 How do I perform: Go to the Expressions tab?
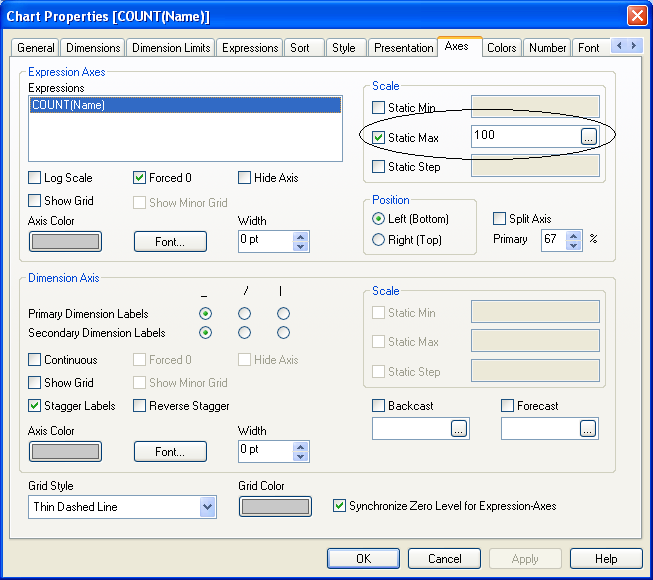pos(250,48)
